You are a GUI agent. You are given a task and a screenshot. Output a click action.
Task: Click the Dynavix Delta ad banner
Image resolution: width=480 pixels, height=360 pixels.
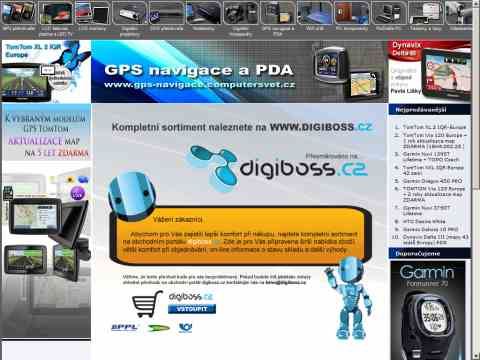430,71
